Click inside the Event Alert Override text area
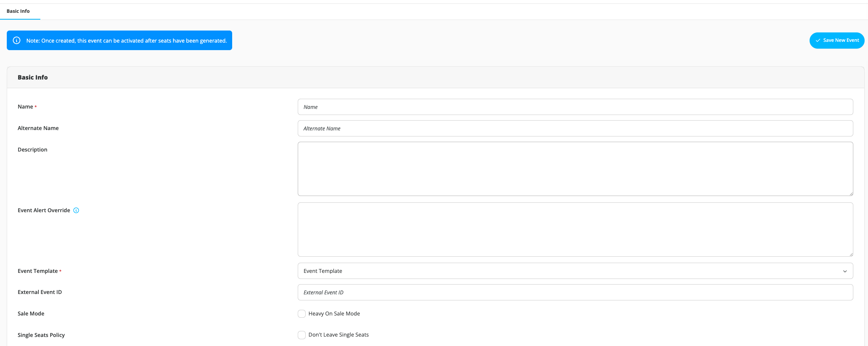Image resolution: width=868 pixels, height=346 pixels. [x=575, y=230]
